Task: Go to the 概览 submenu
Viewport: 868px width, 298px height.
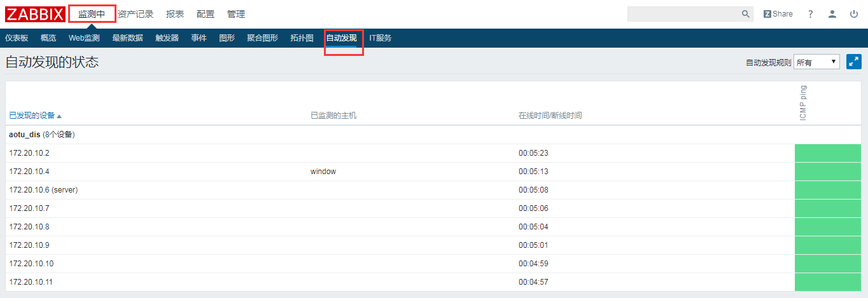Action: click(48, 38)
